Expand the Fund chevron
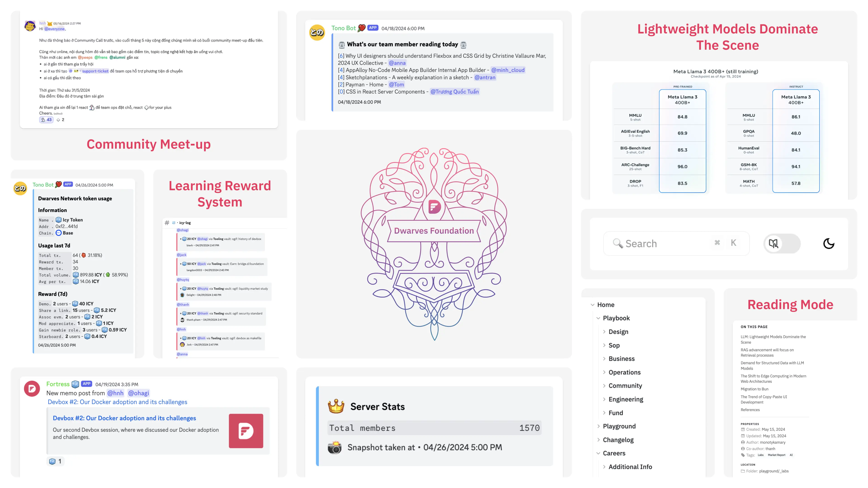This screenshot has width=868, height=488. [604, 413]
